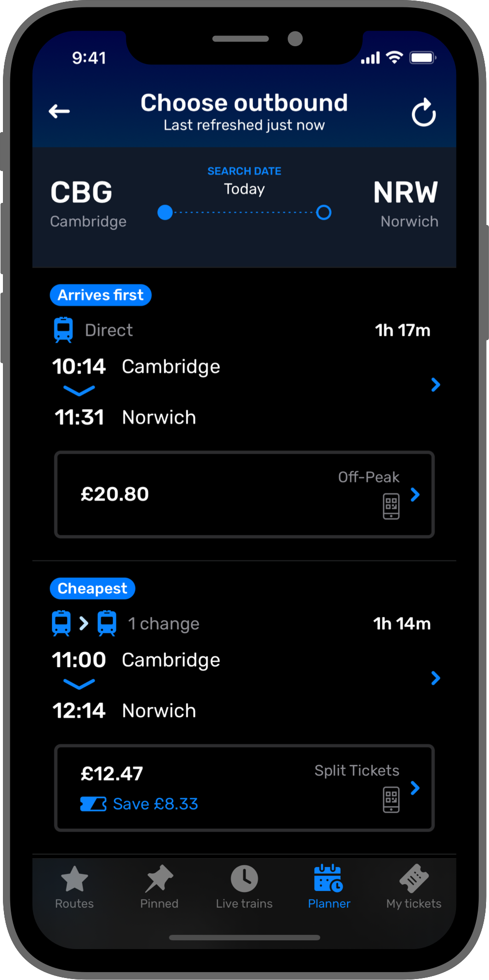Screen dimensions: 489x980
Task: Tap the mobile ticket icon on Off-Peak fare
Action: click(391, 506)
